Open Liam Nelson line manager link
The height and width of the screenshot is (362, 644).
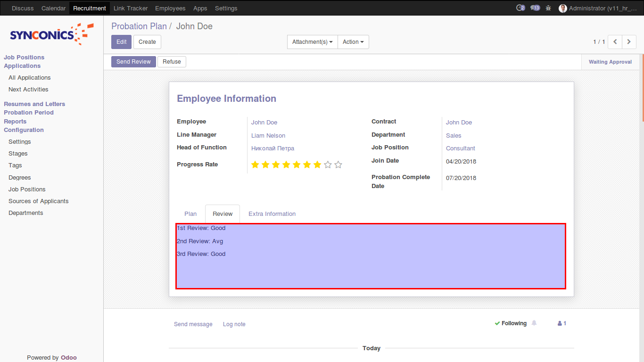point(268,136)
